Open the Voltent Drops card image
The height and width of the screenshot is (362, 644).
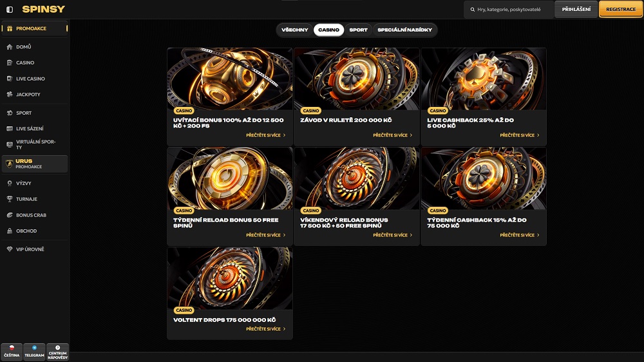(x=230, y=278)
